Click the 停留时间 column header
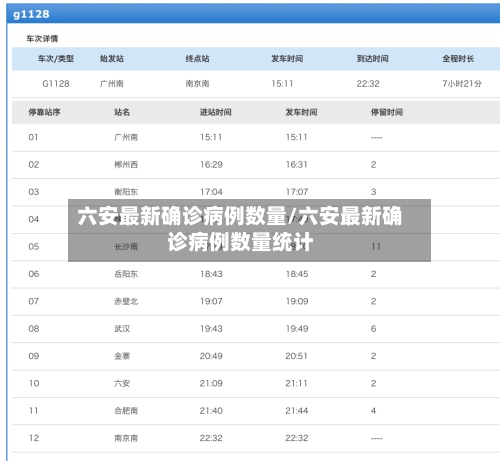 tap(387, 112)
